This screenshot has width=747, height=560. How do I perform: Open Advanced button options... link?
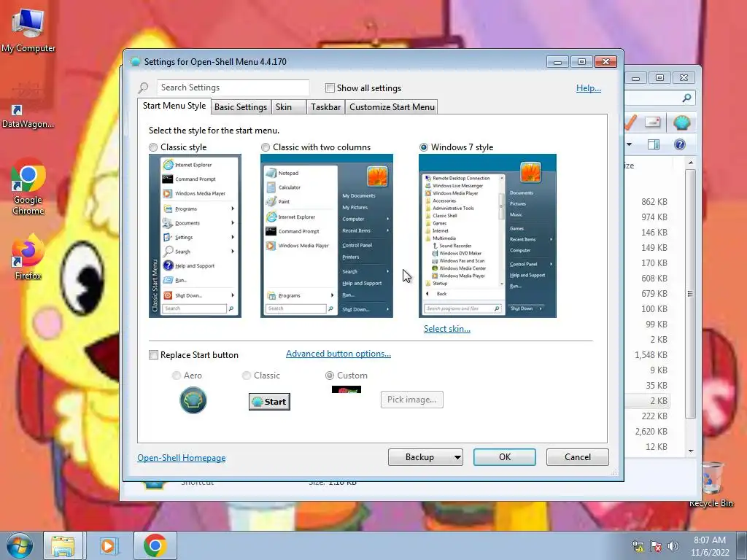[x=338, y=354]
